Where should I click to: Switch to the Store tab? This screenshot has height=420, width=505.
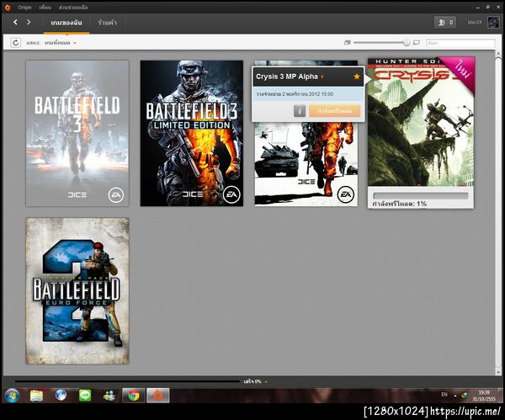coord(107,23)
